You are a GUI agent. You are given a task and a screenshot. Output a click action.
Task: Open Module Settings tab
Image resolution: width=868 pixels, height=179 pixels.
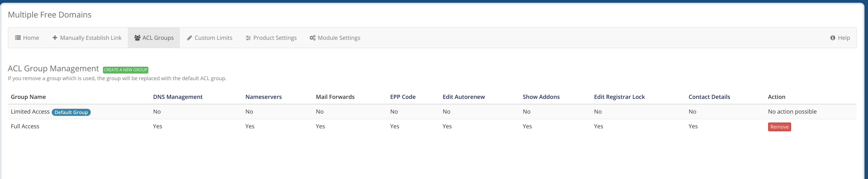pos(335,38)
